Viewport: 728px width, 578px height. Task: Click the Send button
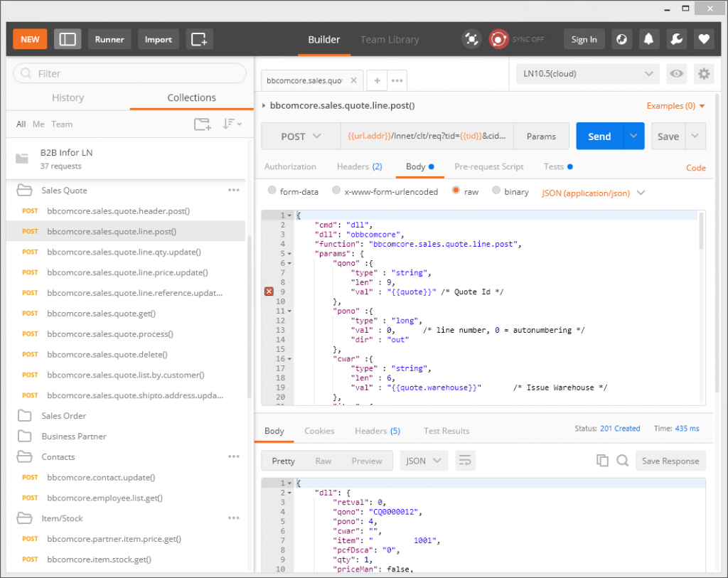click(x=599, y=136)
